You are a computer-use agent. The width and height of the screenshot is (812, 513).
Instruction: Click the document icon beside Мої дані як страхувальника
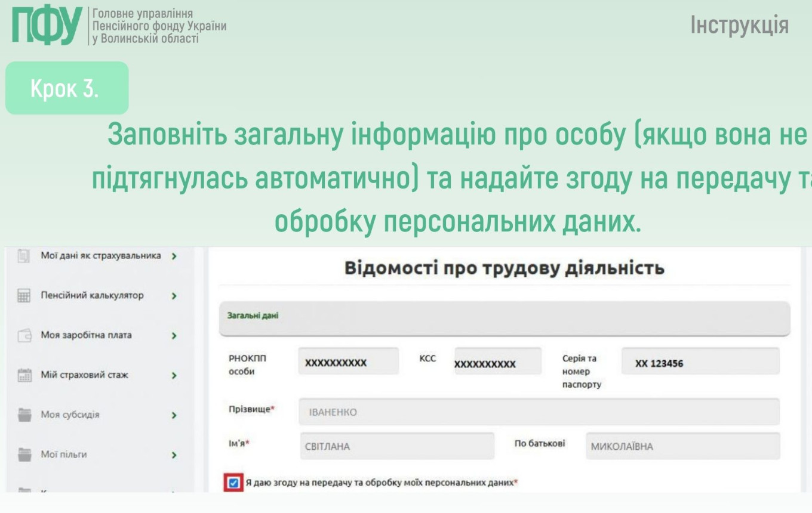[24, 256]
